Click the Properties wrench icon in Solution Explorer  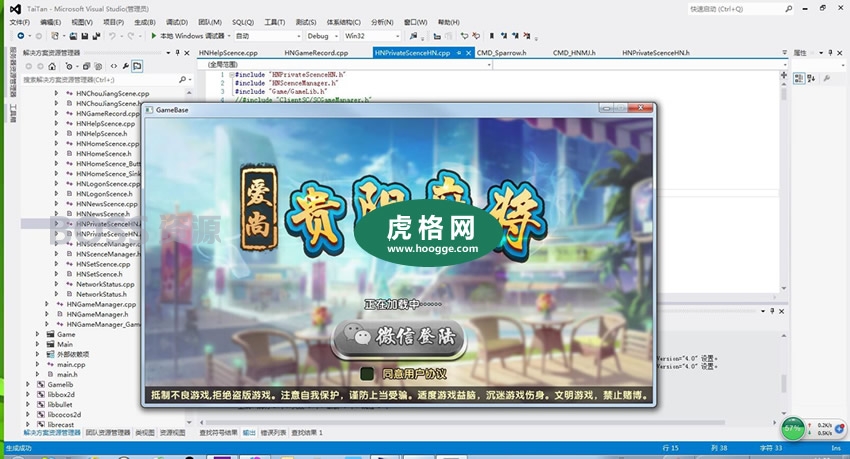click(x=126, y=66)
